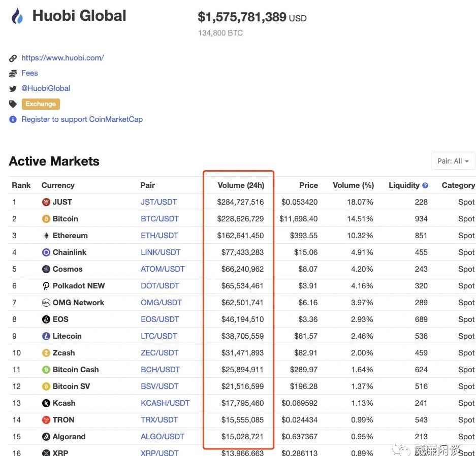Click the Huobi Global flame logo
The image size is (476, 456).
click(17, 16)
